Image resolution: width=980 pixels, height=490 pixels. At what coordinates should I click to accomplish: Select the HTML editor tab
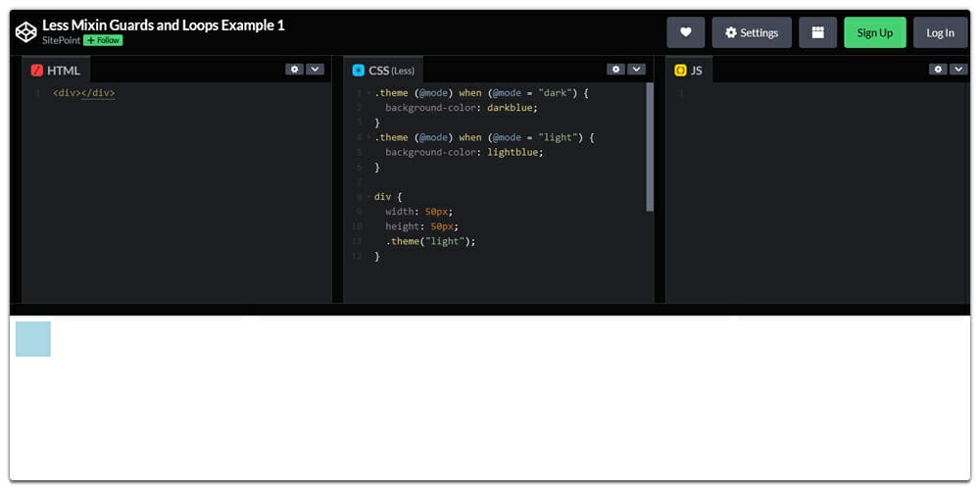[56, 71]
